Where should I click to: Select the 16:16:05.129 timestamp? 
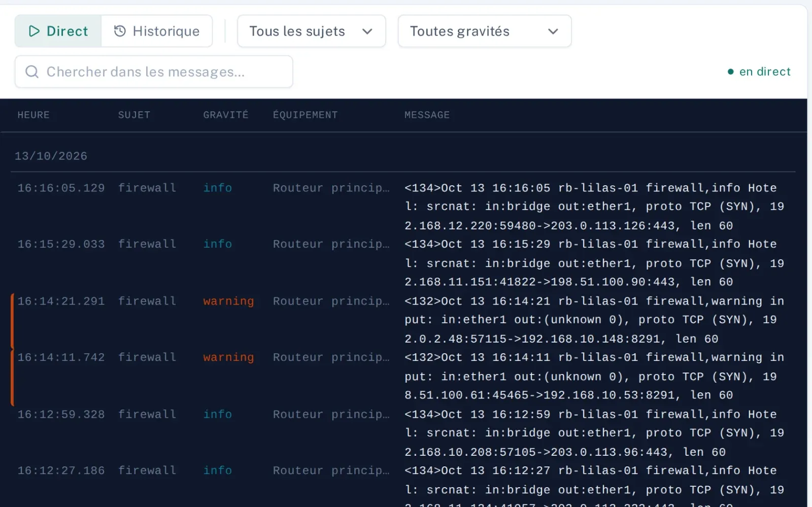click(x=61, y=188)
